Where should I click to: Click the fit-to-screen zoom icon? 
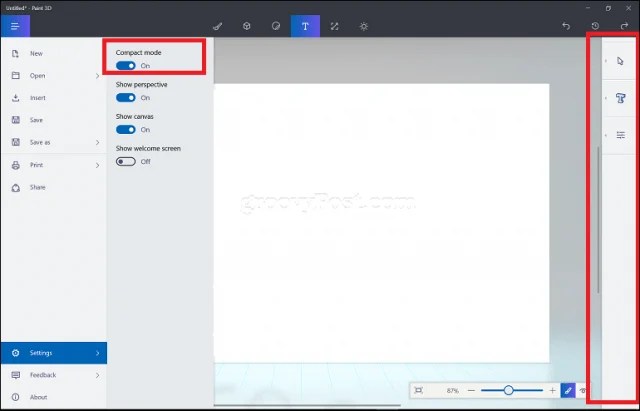(x=418, y=390)
